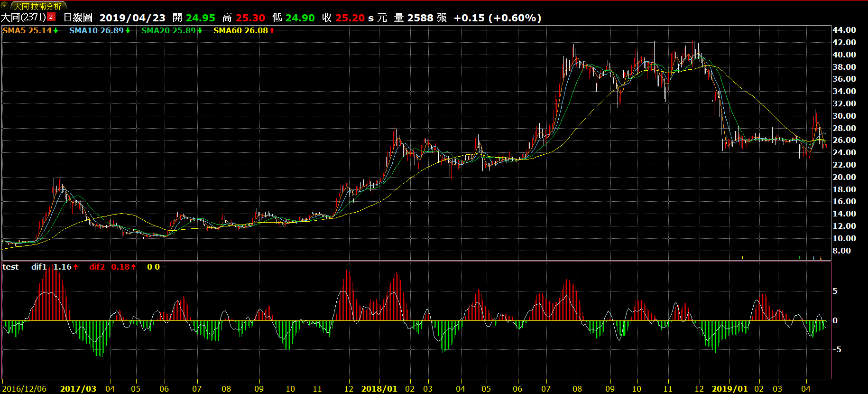The image size is (868, 394).
Task: Click the 大同(2371) stock name label
Action: tap(23, 18)
